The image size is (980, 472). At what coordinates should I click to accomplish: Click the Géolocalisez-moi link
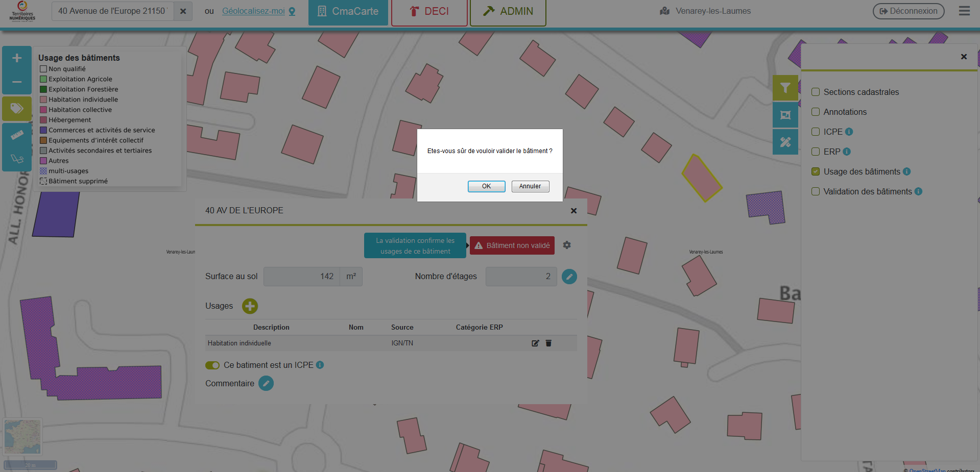[253, 11]
